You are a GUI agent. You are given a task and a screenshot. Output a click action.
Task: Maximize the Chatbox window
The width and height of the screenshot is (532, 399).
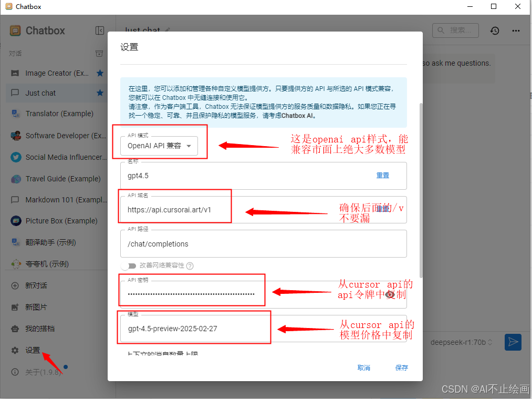(x=494, y=6)
